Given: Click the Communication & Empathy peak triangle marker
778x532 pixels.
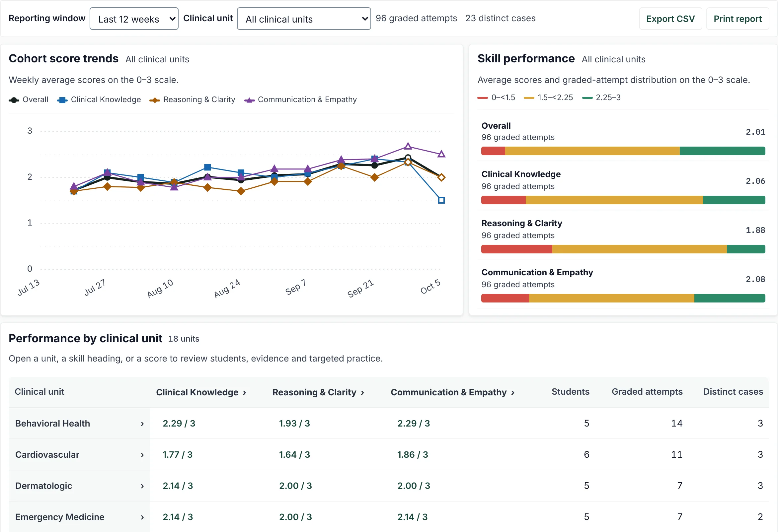Looking at the screenshot, I should pyautogui.click(x=408, y=146).
